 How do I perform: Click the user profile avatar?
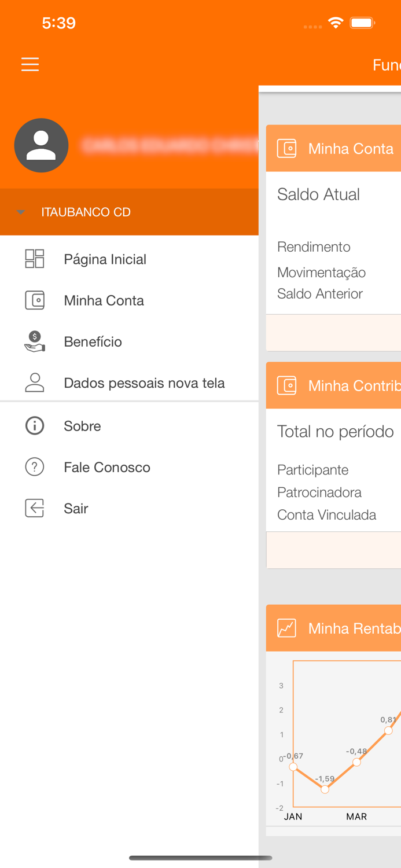coord(41,145)
